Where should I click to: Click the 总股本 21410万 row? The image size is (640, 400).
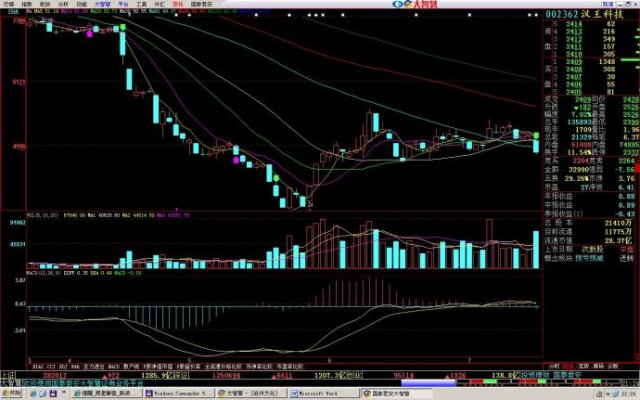coord(589,223)
